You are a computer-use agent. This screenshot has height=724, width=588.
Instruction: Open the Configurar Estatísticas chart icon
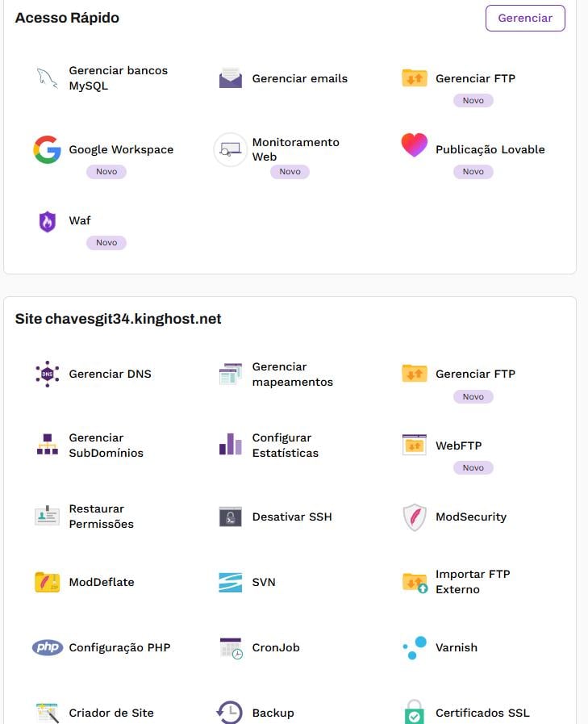[x=231, y=445]
